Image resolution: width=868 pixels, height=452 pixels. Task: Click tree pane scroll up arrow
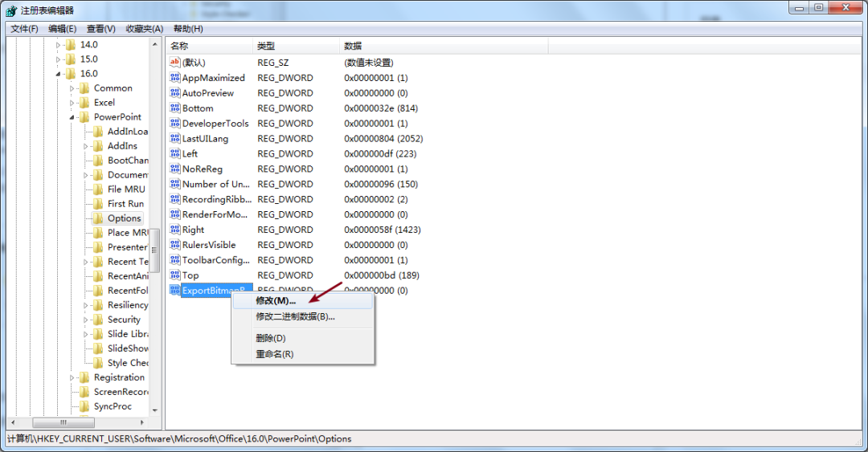(155, 44)
